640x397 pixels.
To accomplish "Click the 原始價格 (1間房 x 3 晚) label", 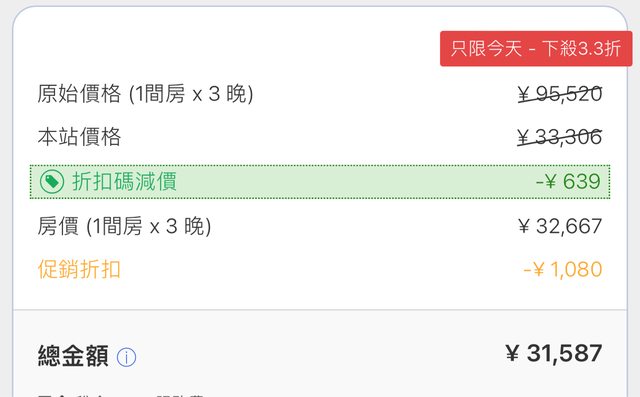I will [x=145, y=93].
